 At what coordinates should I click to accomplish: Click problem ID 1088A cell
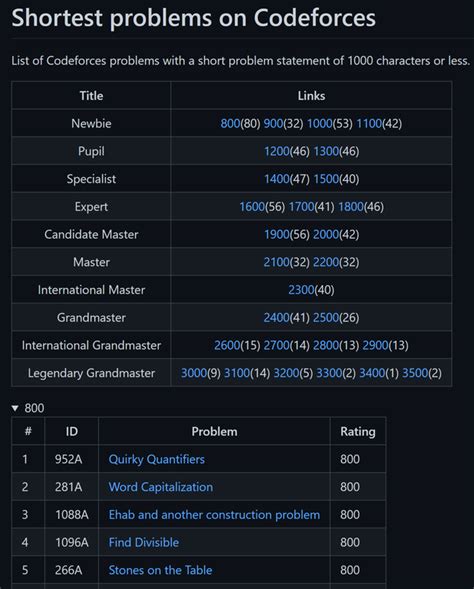point(71,515)
